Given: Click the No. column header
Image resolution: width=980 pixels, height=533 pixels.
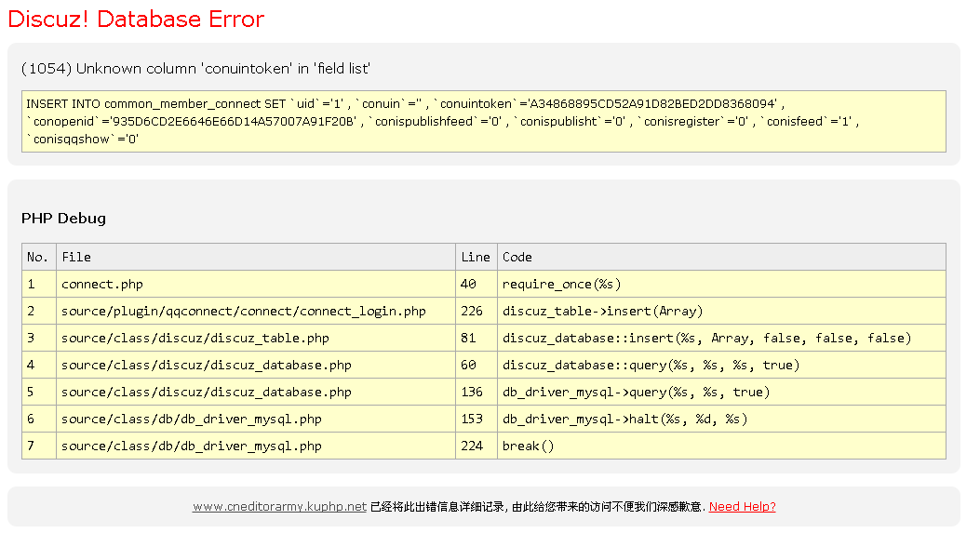Looking at the screenshot, I should 39,257.
